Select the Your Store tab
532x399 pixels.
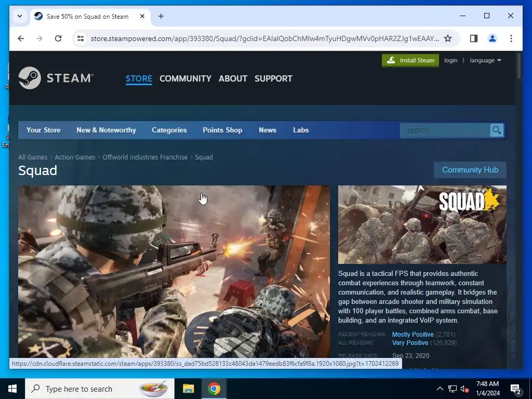[x=44, y=130]
